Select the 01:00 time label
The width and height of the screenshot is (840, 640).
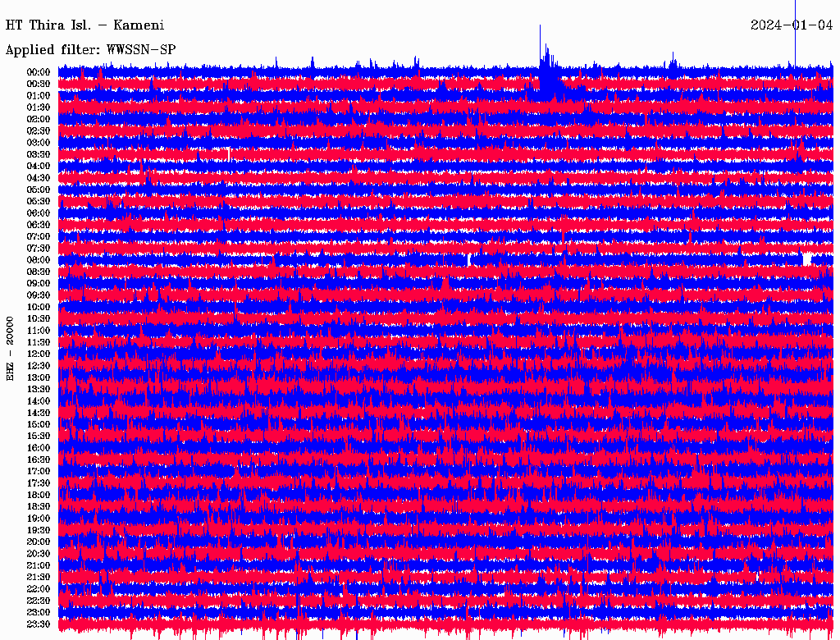[39, 96]
